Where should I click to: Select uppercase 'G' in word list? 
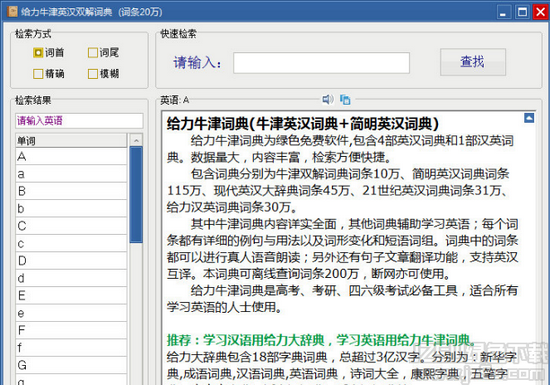pos(71,365)
